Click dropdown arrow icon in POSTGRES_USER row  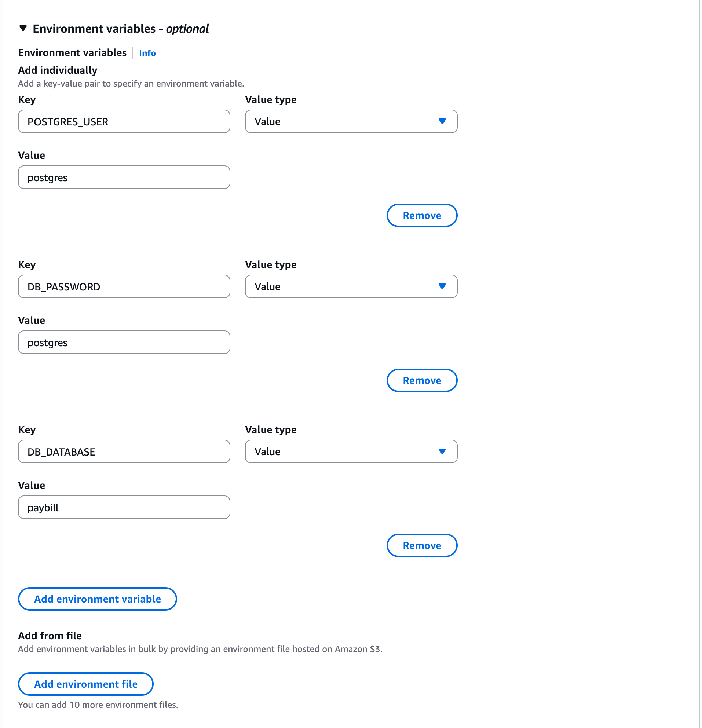pyautogui.click(x=442, y=121)
